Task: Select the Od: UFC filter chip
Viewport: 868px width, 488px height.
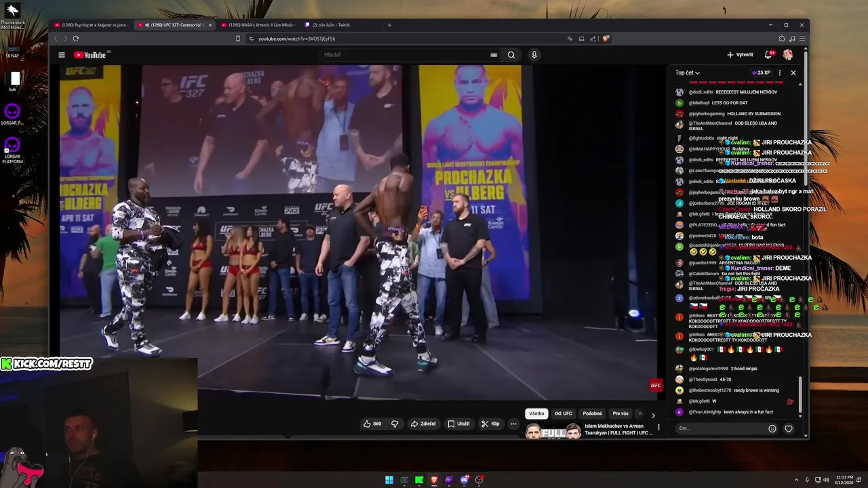Action: [564, 413]
